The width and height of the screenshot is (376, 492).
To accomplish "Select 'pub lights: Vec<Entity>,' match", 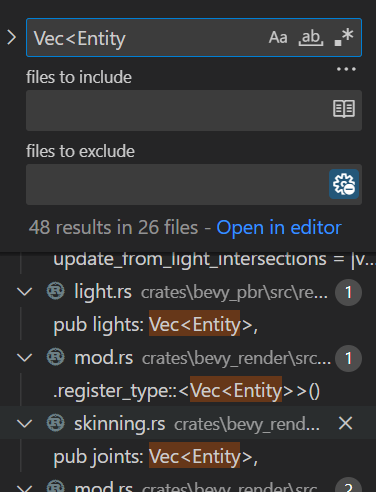I will click(x=156, y=325).
